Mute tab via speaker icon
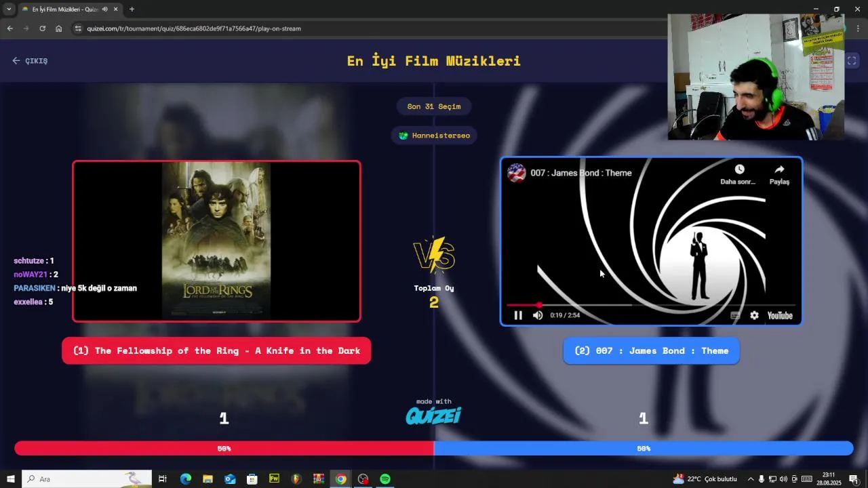The height and width of the screenshot is (488, 868). tap(105, 9)
